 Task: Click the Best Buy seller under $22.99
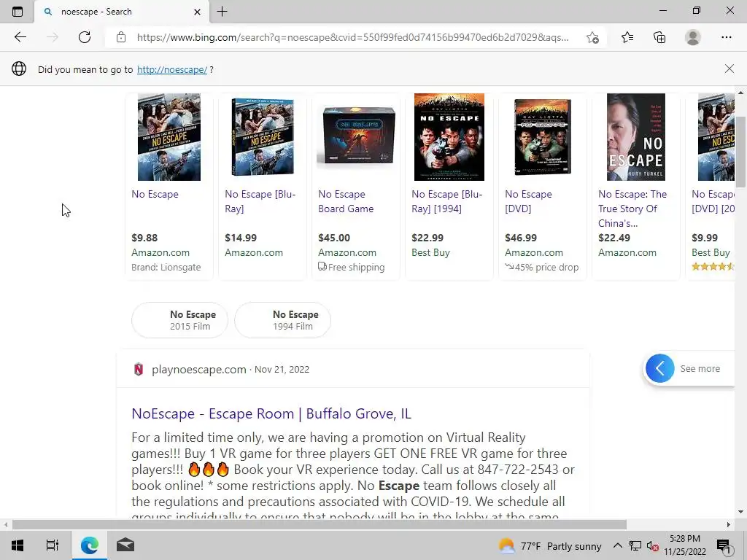pyautogui.click(x=430, y=252)
